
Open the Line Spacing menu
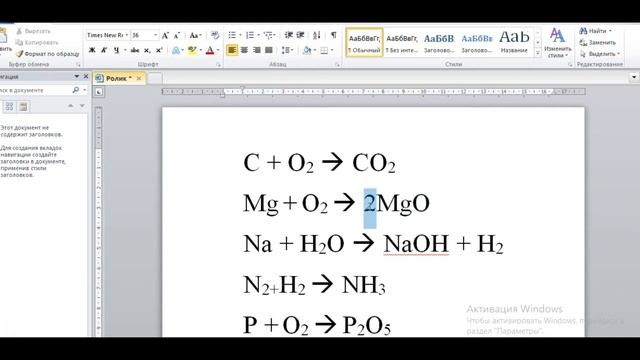(x=287, y=50)
